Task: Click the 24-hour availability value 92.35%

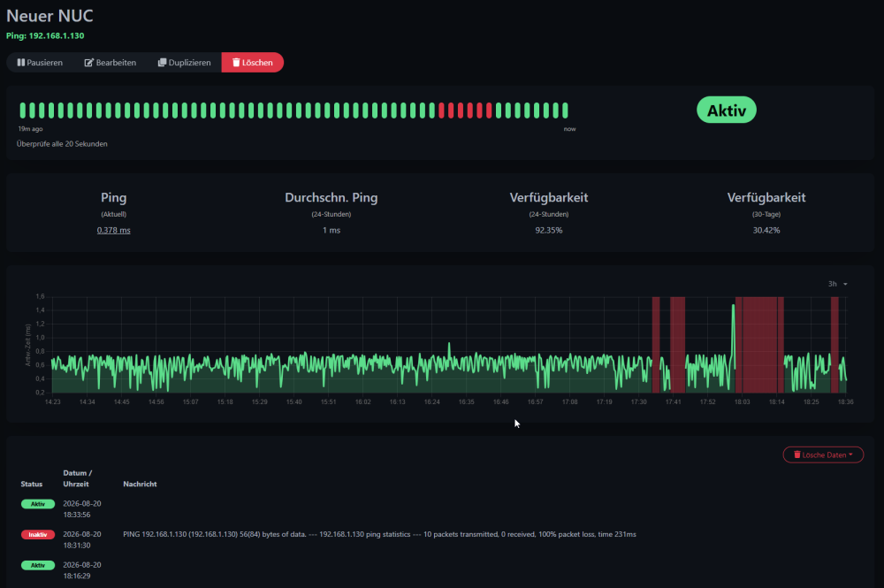Action: (549, 230)
